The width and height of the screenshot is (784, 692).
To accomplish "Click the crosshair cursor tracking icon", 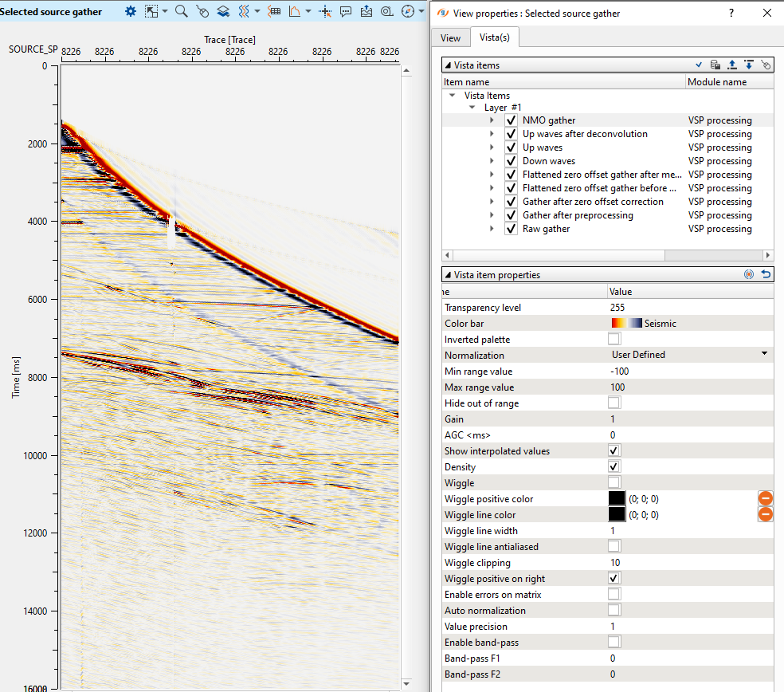I will click(325, 11).
